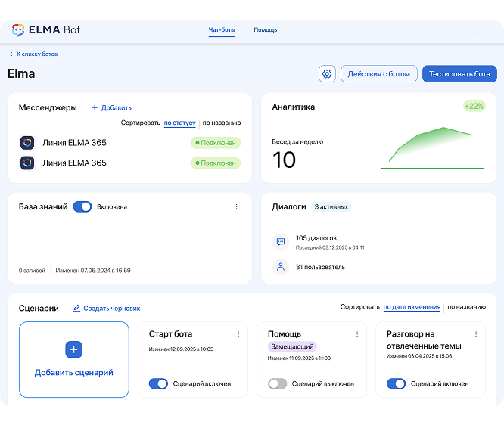
Task: Disable the Разговор на отвлеченные темы toggle
Action: click(396, 383)
